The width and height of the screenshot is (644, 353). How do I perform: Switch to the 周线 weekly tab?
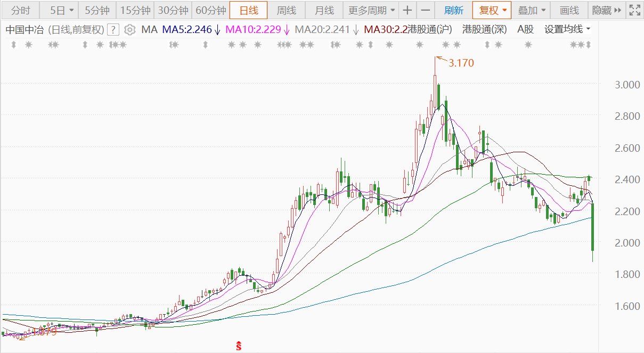pyautogui.click(x=286, y=10)
